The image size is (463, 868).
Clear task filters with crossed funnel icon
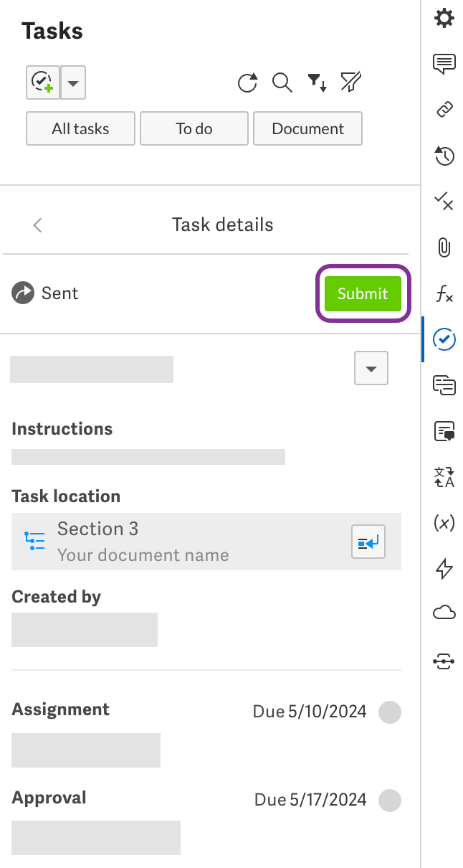click(x=350, y=83)
